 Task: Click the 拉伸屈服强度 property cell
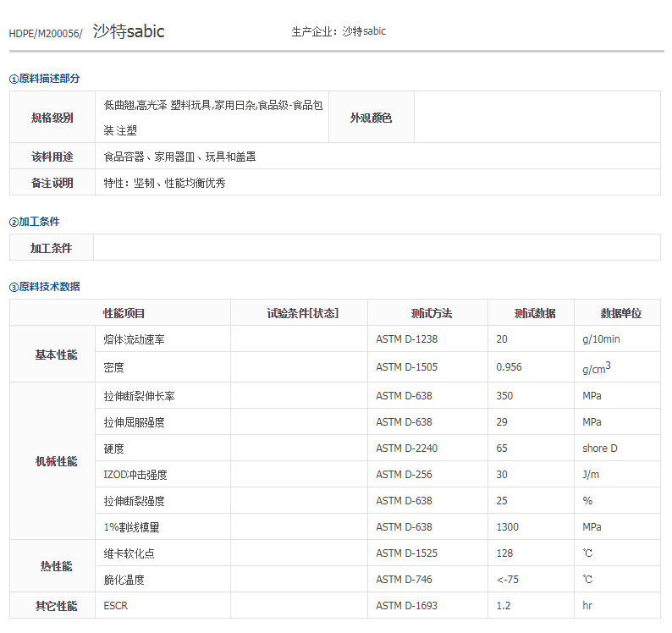click(162, 422)
